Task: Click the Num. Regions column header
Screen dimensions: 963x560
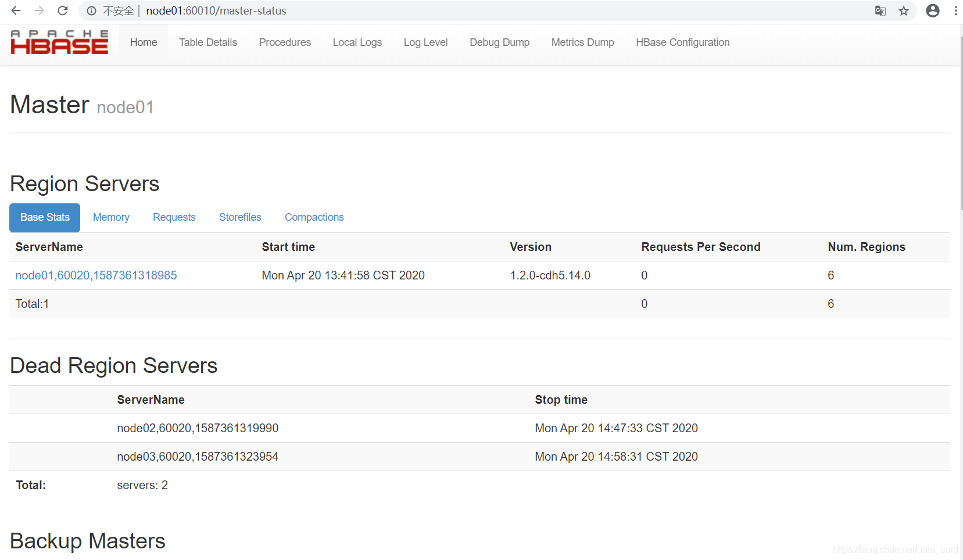Action: 867,247
